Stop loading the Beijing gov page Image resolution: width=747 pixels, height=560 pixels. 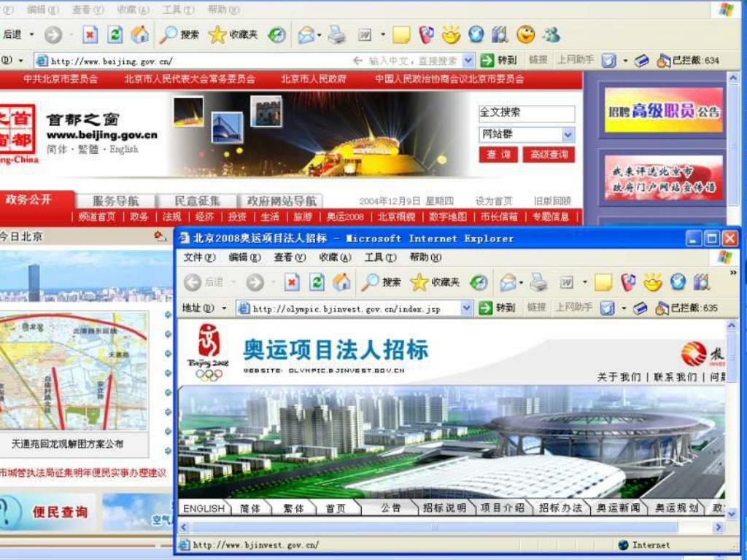click(x=90, y=35)
